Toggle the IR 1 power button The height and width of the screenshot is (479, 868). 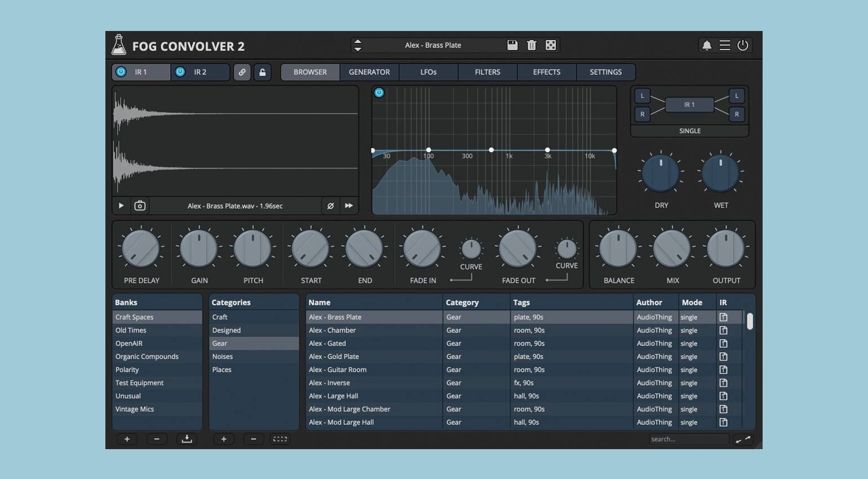point(121,72)
